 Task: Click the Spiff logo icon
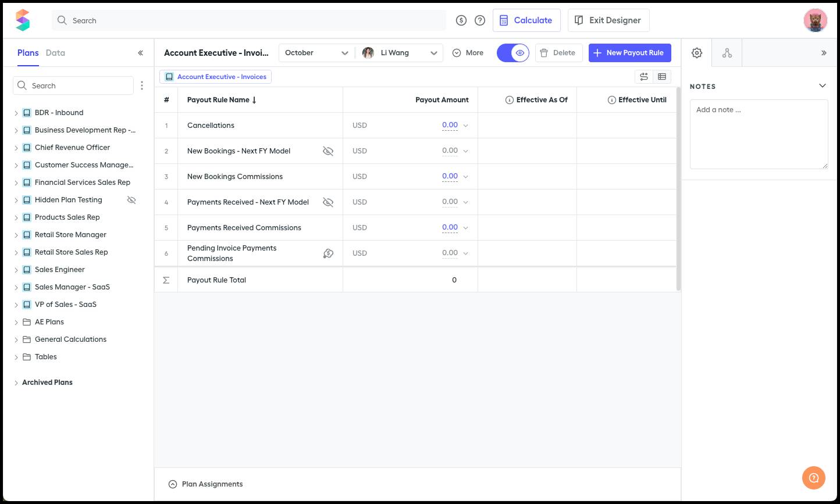[23, 20]
